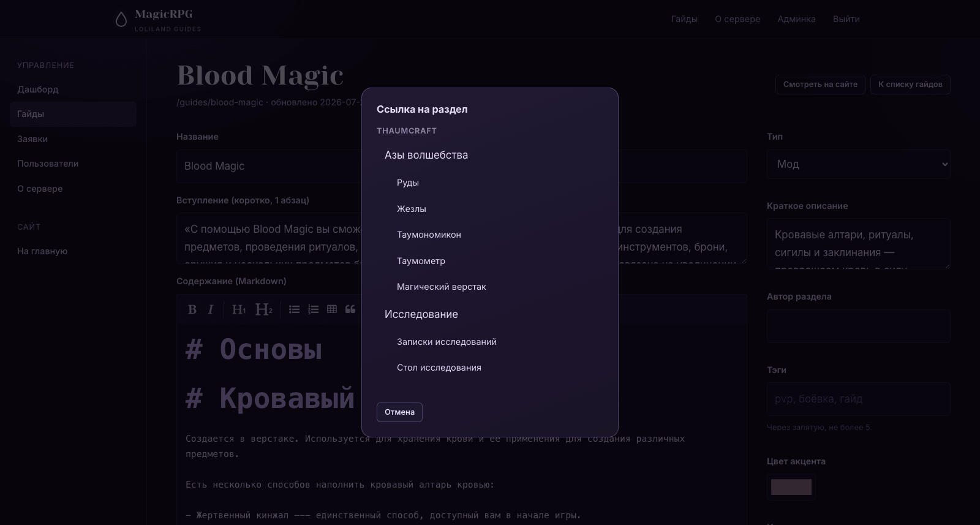
Task: Click the MagicRPG site title
Action: [x=164, y=14]
